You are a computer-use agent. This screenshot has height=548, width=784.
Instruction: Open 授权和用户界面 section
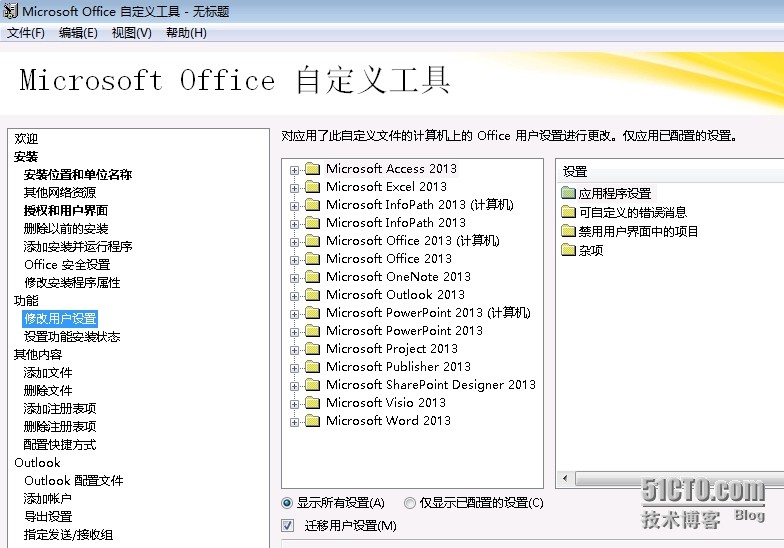[x=66, y=210]
